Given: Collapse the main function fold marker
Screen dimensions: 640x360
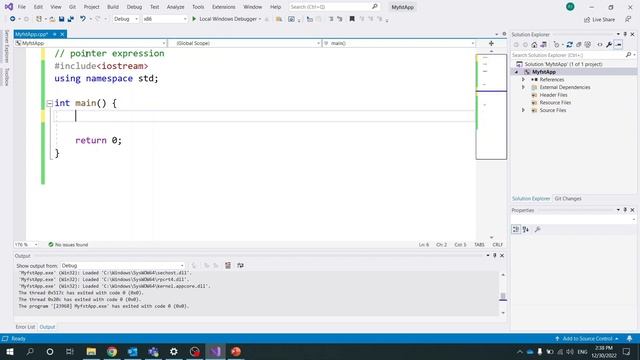Looking at the screenshot, I should pos(50,103).
